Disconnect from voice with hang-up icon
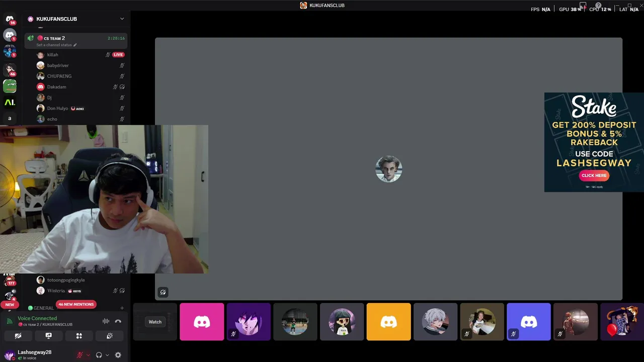 (118, 321)
